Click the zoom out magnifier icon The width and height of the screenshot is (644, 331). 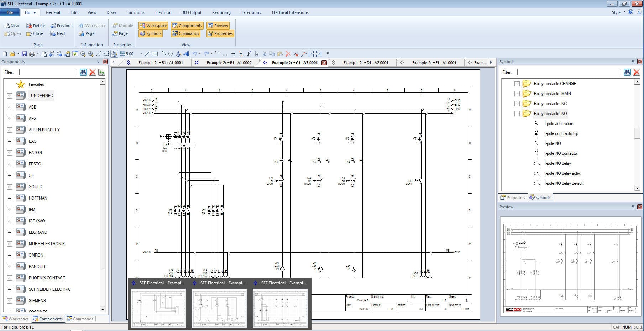[83, 54]
